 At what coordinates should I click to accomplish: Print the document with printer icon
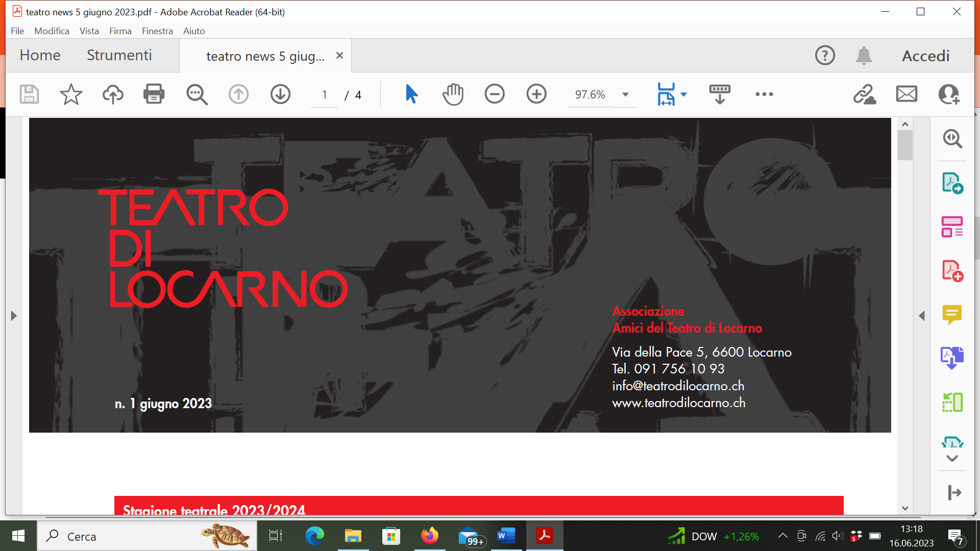tap(154, 94)
